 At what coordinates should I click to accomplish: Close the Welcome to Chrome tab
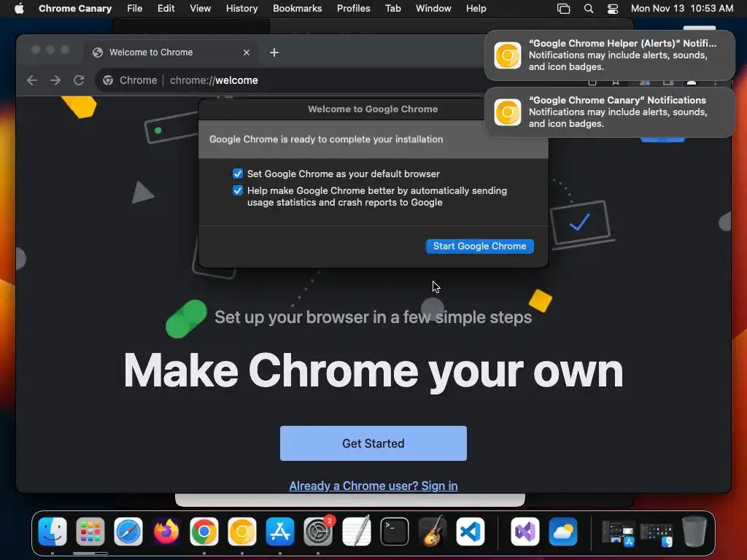pyautogui.click(x=247, y=52)
